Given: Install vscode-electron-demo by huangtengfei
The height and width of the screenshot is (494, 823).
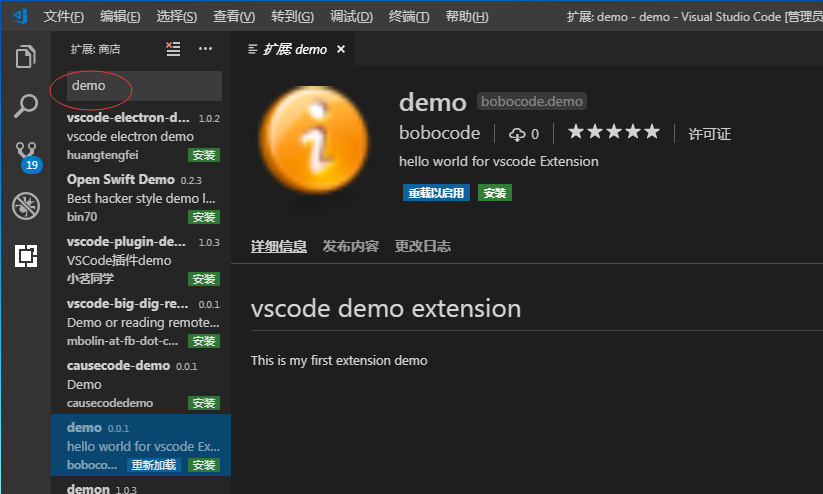Looking at the screenshot, I should pos(204,155).
